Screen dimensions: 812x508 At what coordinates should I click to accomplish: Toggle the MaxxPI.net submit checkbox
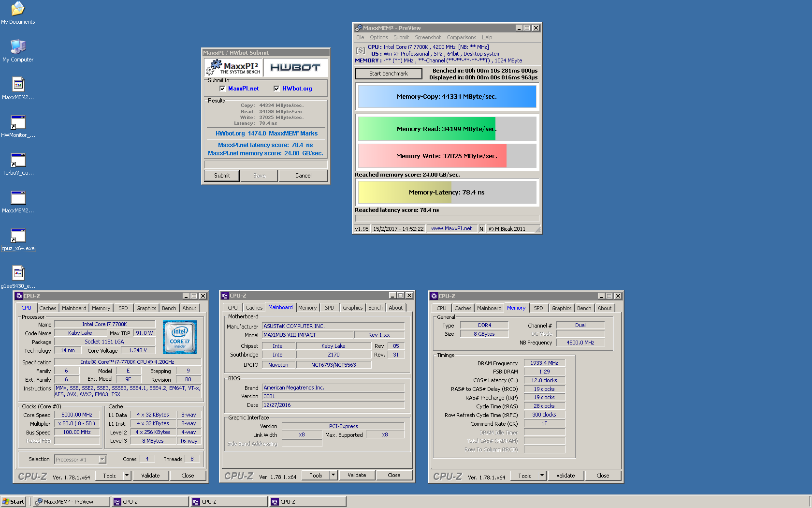coord(222,89)
